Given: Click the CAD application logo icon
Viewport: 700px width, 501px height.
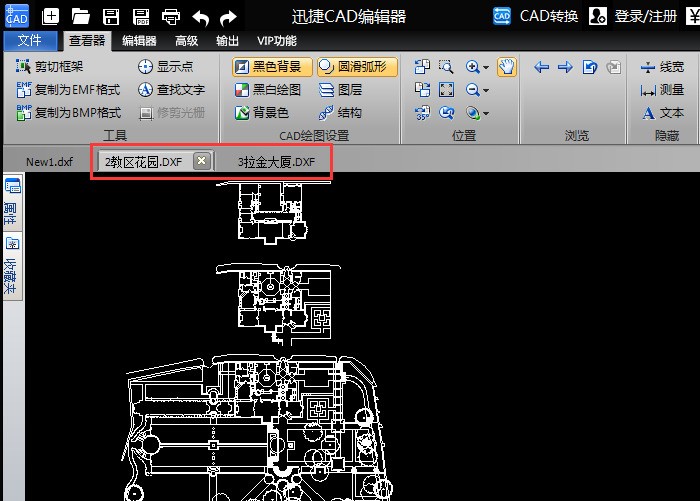Looking at the screenshot, I should tap(17, 16).
